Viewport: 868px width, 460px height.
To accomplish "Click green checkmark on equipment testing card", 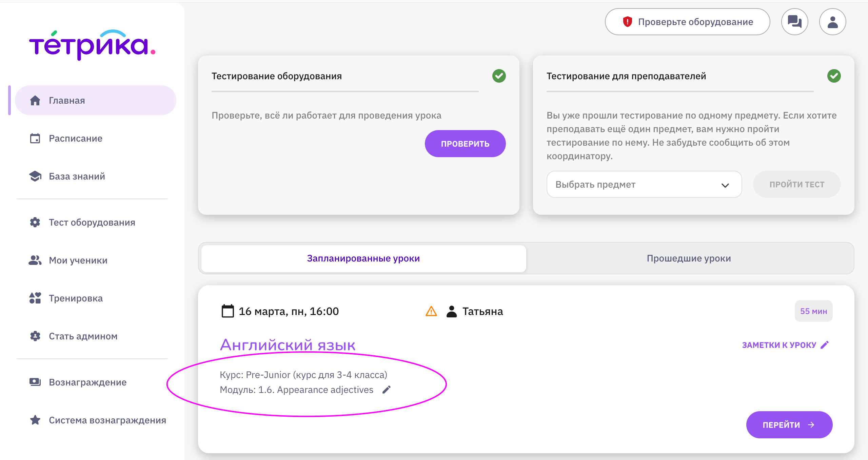I will tap(499, 76).
